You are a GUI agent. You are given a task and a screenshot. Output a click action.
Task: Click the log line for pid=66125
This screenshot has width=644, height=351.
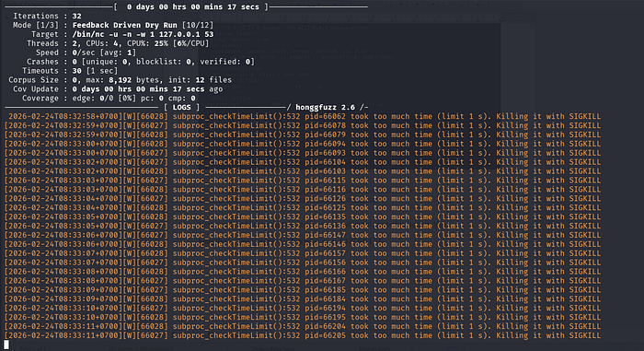[303, 207]
